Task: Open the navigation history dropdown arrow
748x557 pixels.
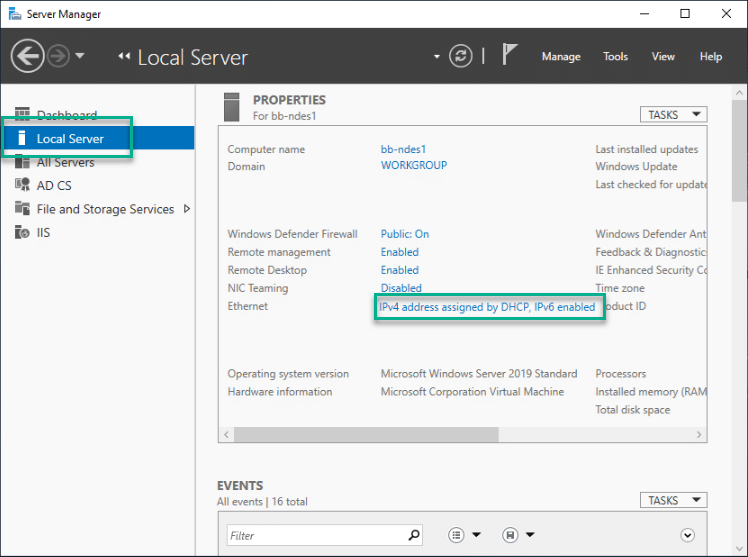Action: coord(80,56)
